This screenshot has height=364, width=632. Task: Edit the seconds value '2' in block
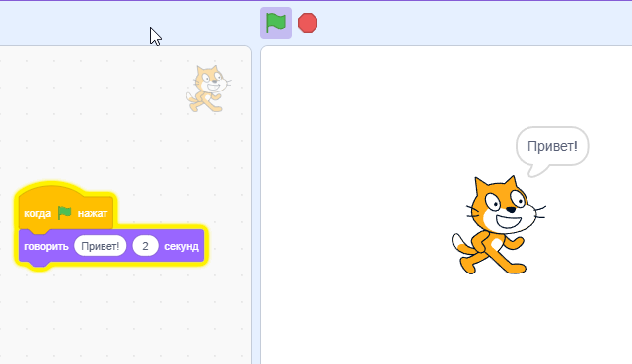pyautogui.click(x=145, y=246)
